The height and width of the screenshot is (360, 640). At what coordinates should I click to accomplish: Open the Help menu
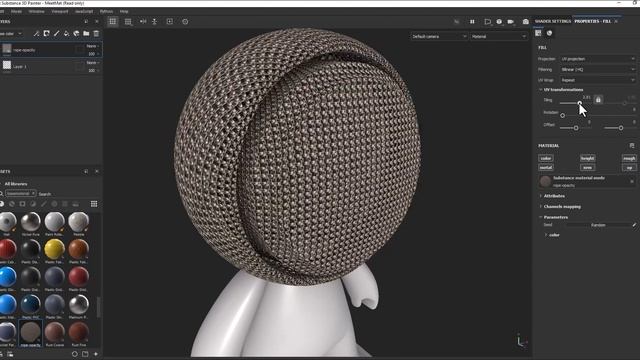[124, 11]
